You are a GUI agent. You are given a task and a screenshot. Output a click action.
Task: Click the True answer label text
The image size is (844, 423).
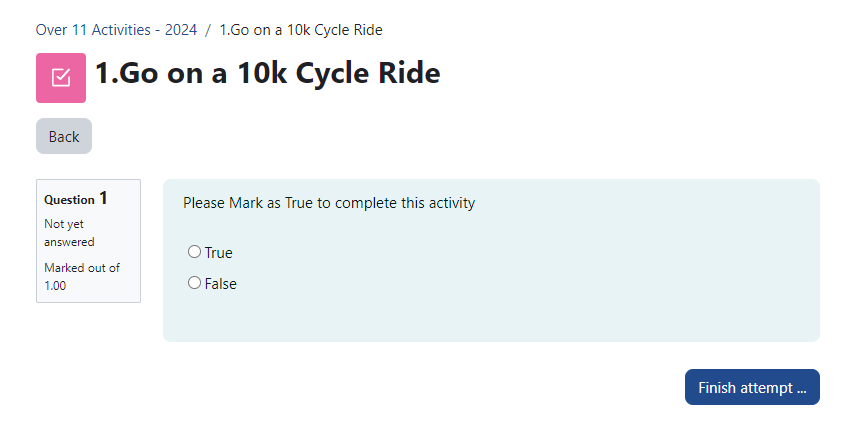(x=219, y=253)
